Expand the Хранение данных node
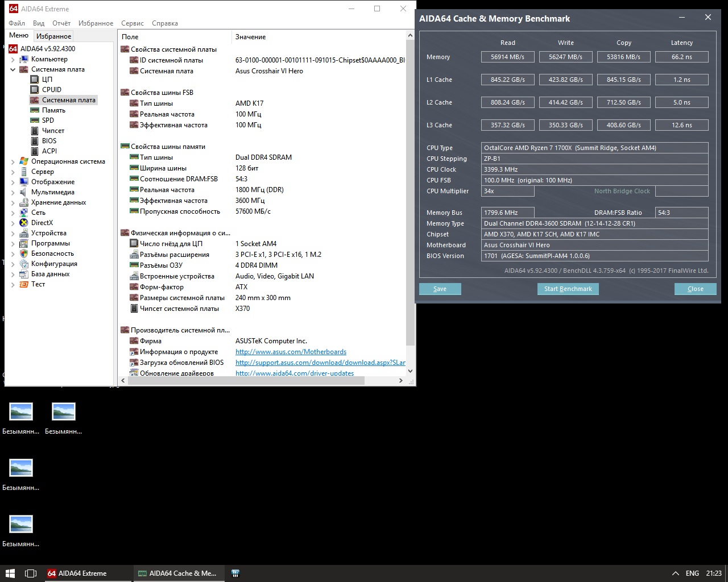728x582 pixels. (13, 202)
